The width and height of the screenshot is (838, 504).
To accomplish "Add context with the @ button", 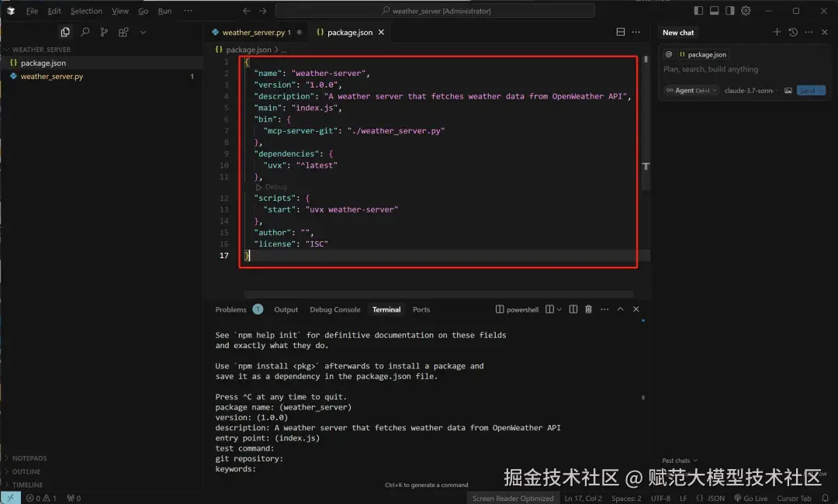I will 669,54.
